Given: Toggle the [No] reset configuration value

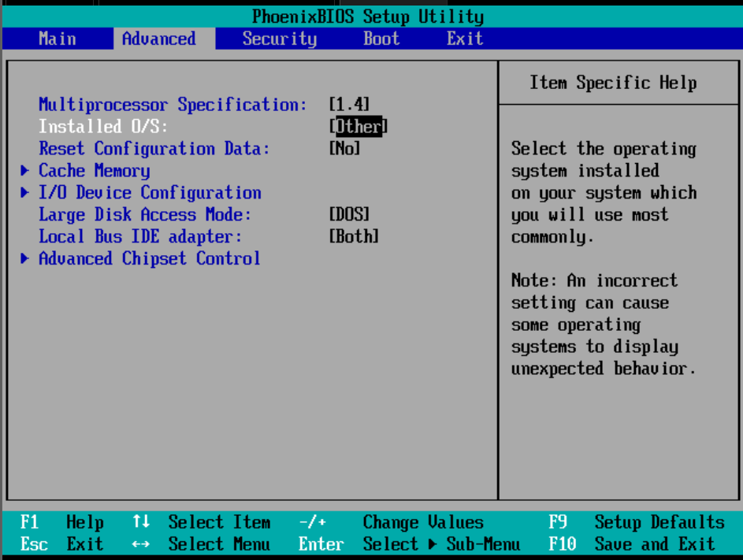Looking at the screenshot, I should [344, 148].
